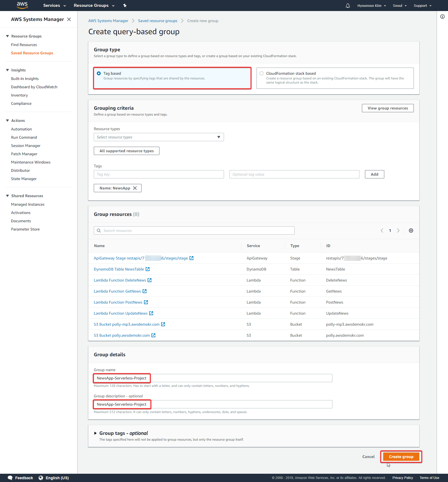
Task: Collapse the Resource Groups sidebar section
Action: click(7, 36)
